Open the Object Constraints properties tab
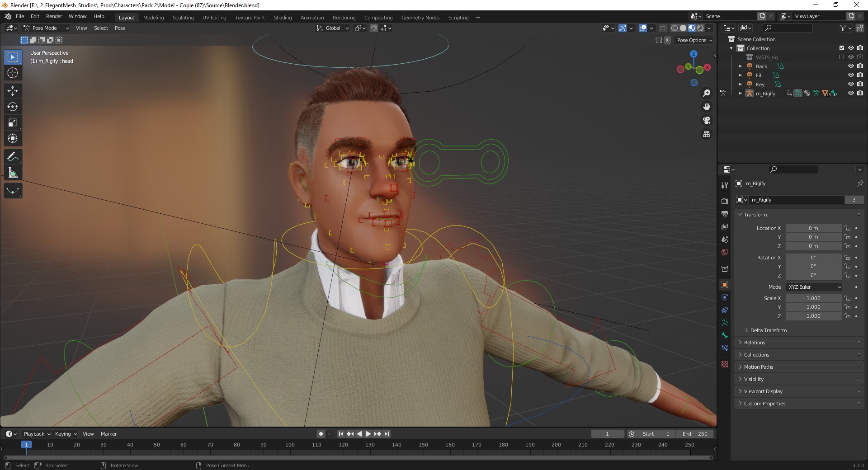Viewport: 868px width, 470px height. tap(725, 310)
